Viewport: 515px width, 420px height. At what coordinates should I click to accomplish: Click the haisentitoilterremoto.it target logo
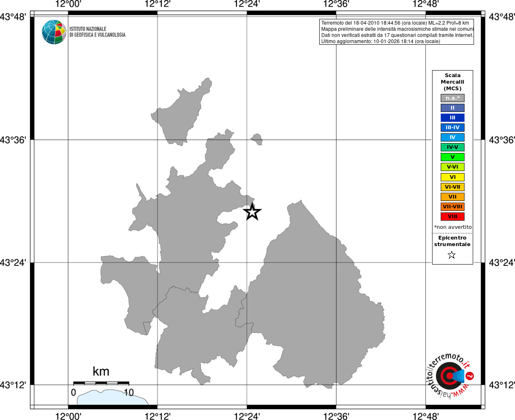pos(449,376)
